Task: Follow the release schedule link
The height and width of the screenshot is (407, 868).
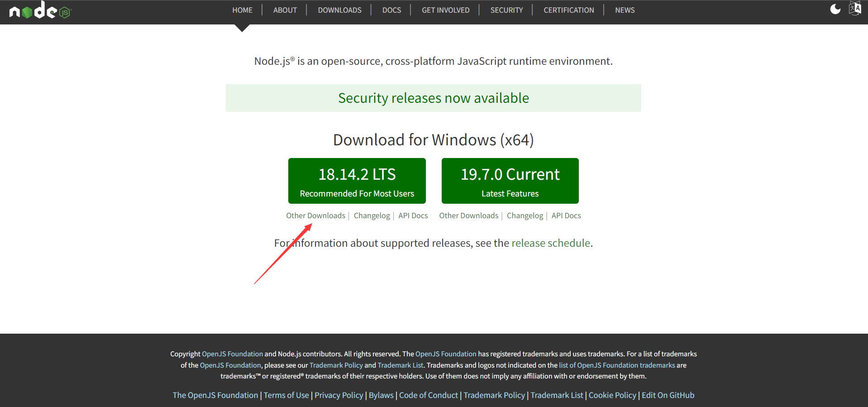Action: tap(551, 243)
